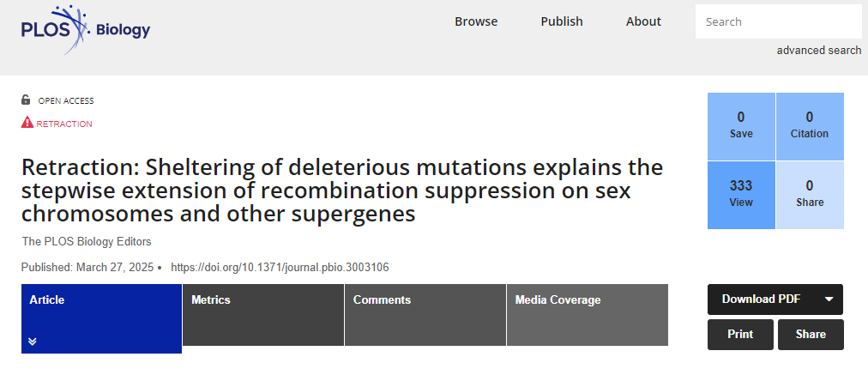Image resolution: width=868 pixels, height=369 pixels.
Task: Open the About menu
Action: pos(643,21)
